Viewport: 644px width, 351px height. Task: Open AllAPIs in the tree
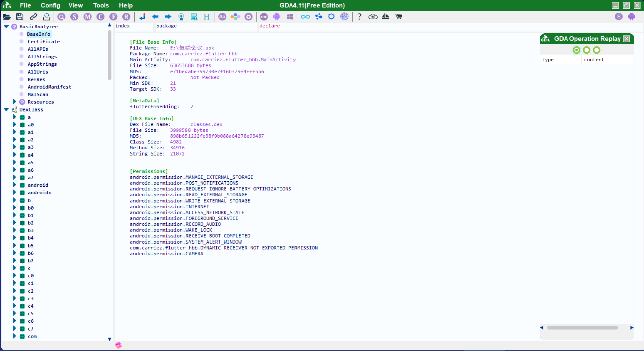pyautogui.click(x=38, y=49)
